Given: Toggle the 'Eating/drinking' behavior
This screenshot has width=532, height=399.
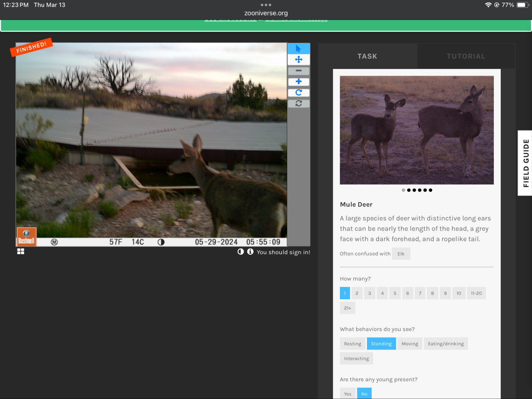Looking at the screenshot, I should click(446, 344).
